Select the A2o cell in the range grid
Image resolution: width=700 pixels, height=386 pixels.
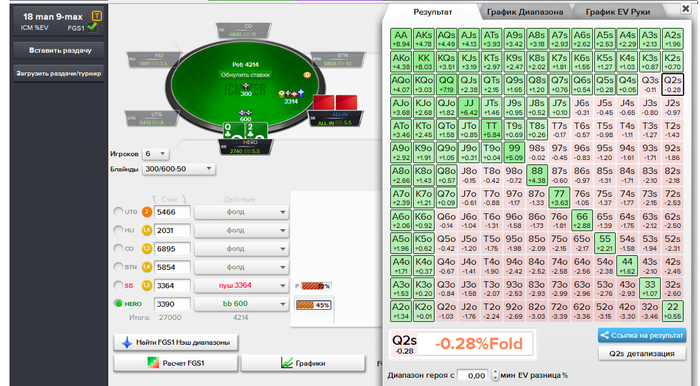[x=400, y=311]
